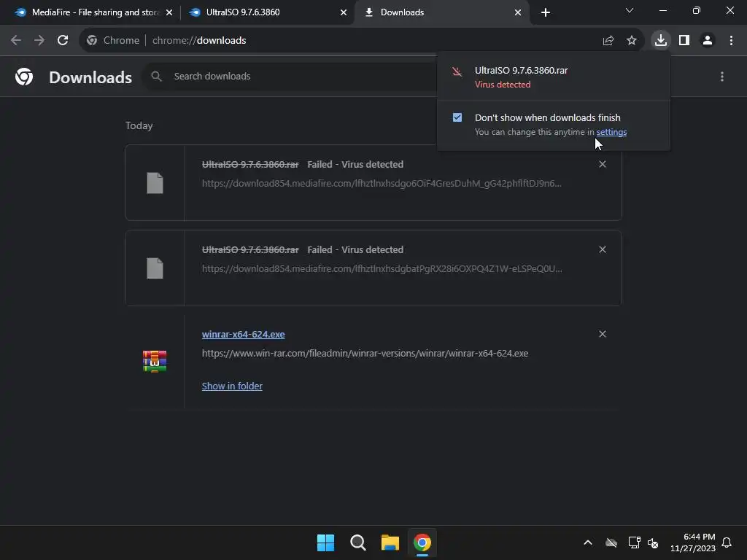Click the Downloads page title
The height and width of the screenshot is (560, 747).
click(x=90, y=77)
